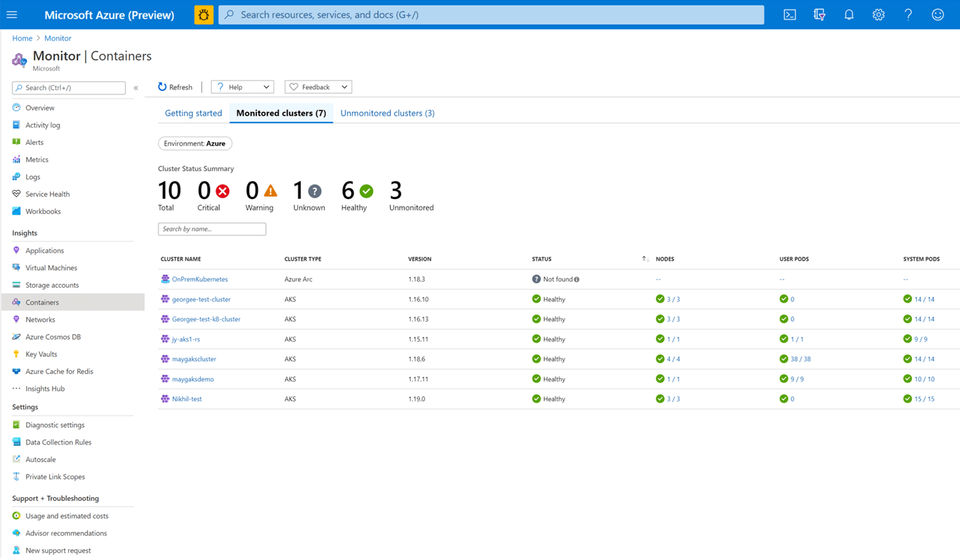
Task: Switch to Getting started tab
Action: click(193, 113)
